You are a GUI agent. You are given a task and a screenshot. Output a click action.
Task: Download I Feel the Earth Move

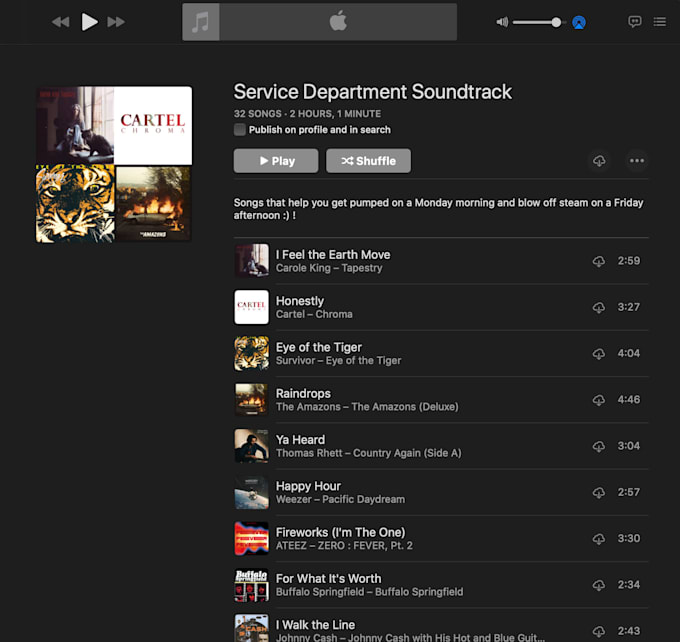point(599,261)
